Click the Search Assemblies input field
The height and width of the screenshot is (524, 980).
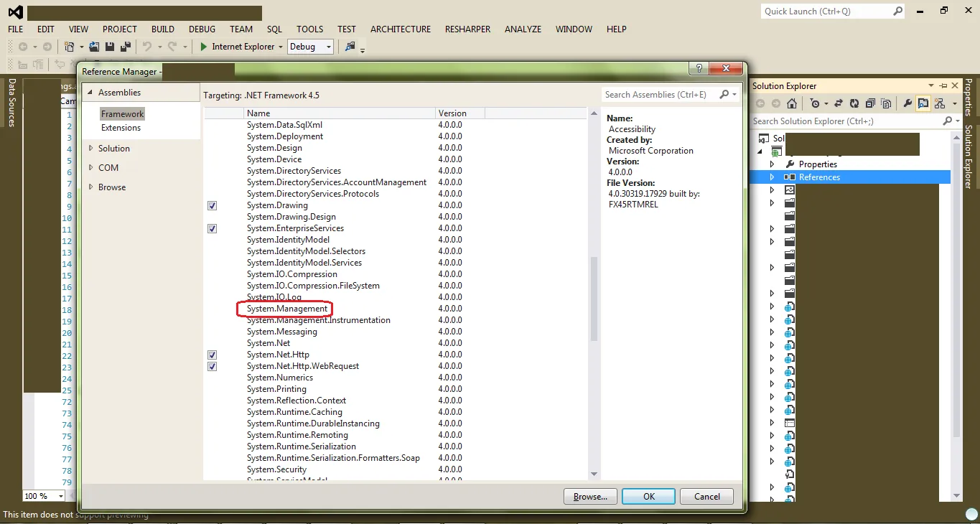click(661, 94)
